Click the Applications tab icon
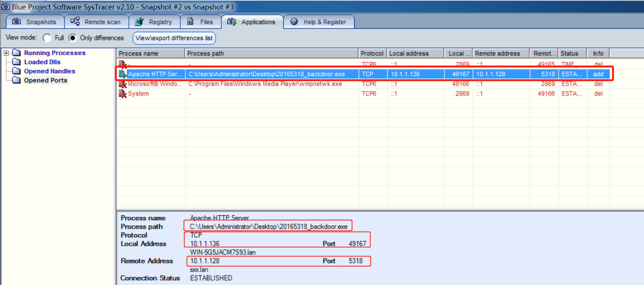The width and height of the screenshot is (644, 285). [232, 22]
